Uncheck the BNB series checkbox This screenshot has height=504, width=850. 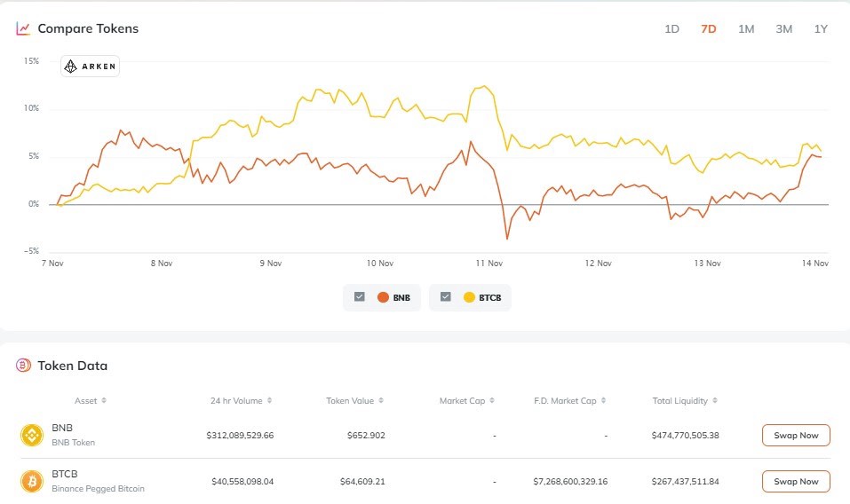tap(360, 296)
